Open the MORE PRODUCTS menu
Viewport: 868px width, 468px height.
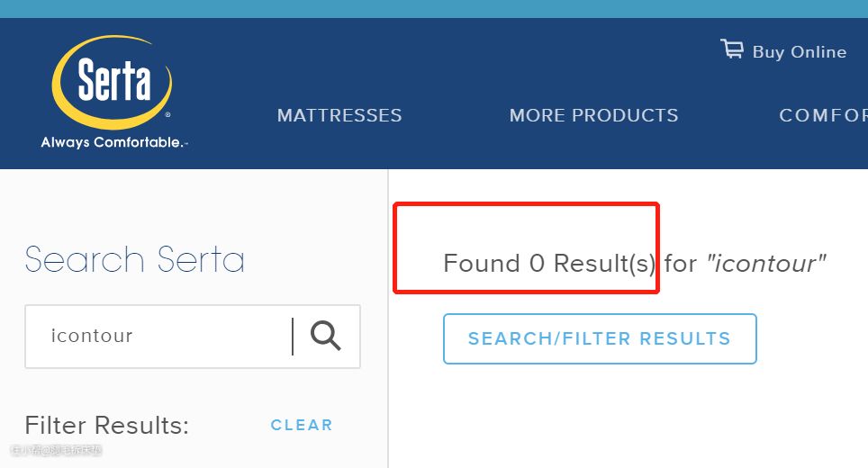point(593,116)
